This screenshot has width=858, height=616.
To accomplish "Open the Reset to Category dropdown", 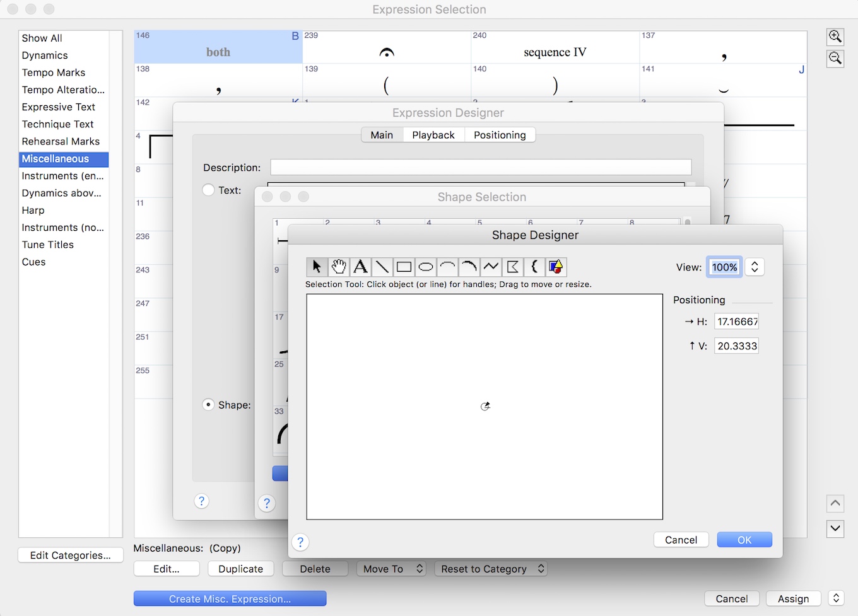I will coord(491,569).
